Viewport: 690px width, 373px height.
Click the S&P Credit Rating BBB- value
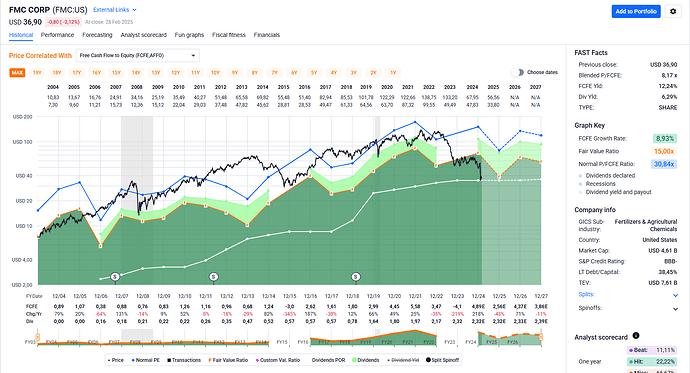pyautogui.click(x=671, y=261)
